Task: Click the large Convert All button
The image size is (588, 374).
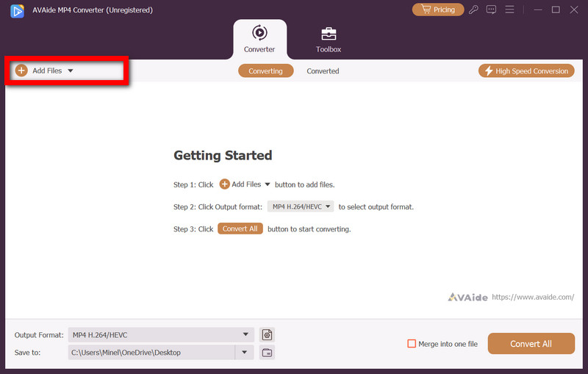Action: tap(531, 344)
